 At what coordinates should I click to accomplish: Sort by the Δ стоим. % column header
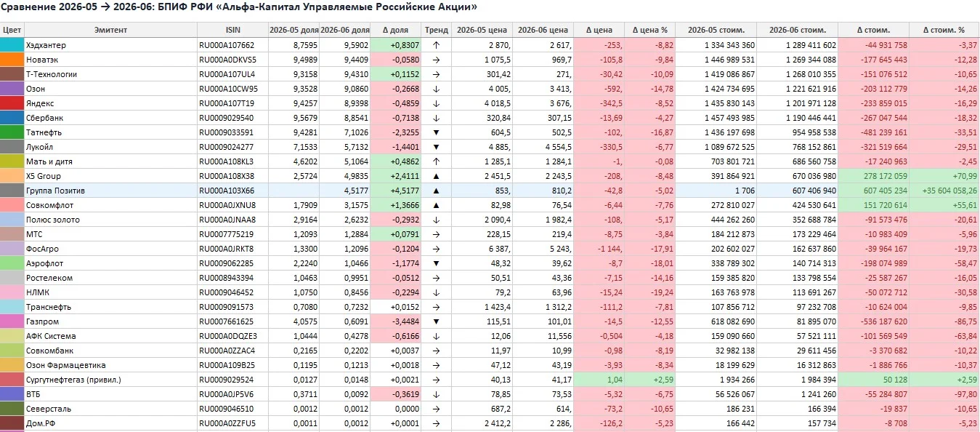click(x=944, y=30)
